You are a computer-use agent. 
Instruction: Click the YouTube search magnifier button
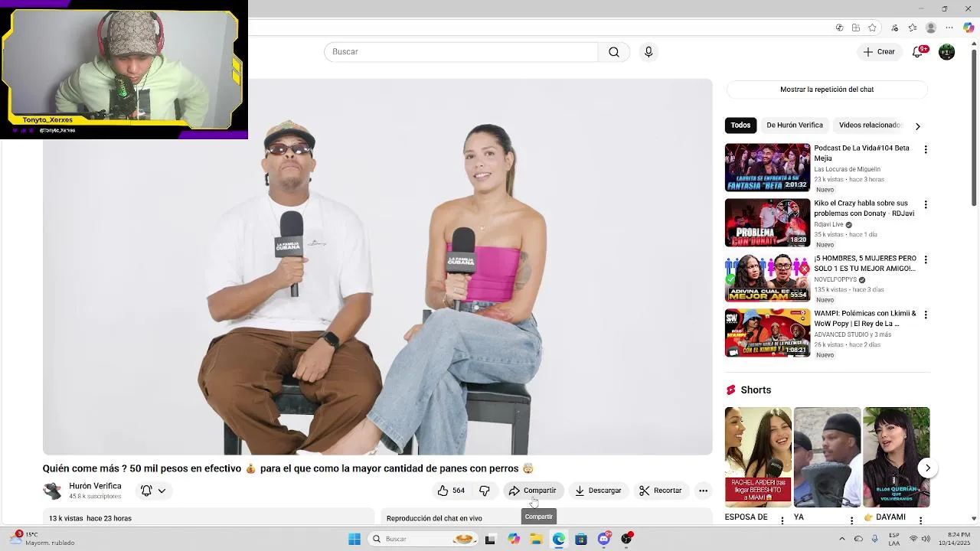tap(614, 52)
